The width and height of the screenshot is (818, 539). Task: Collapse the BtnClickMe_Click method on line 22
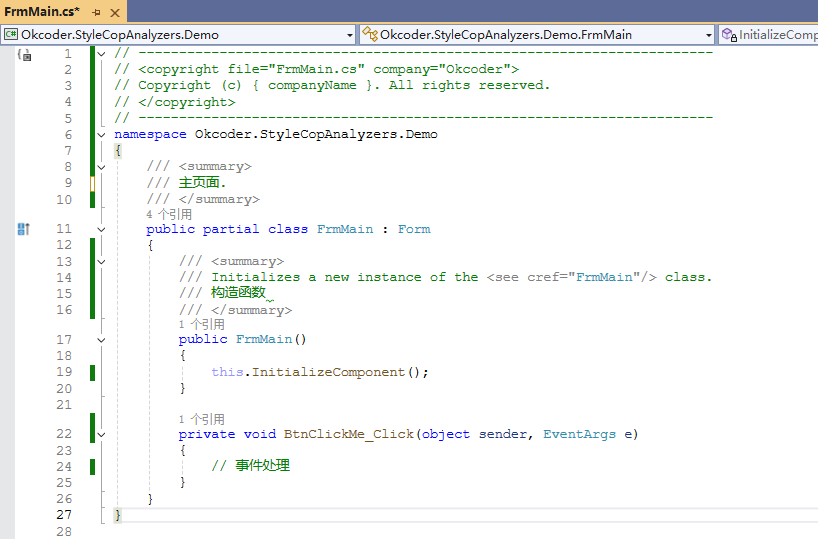tap(101, 434)
